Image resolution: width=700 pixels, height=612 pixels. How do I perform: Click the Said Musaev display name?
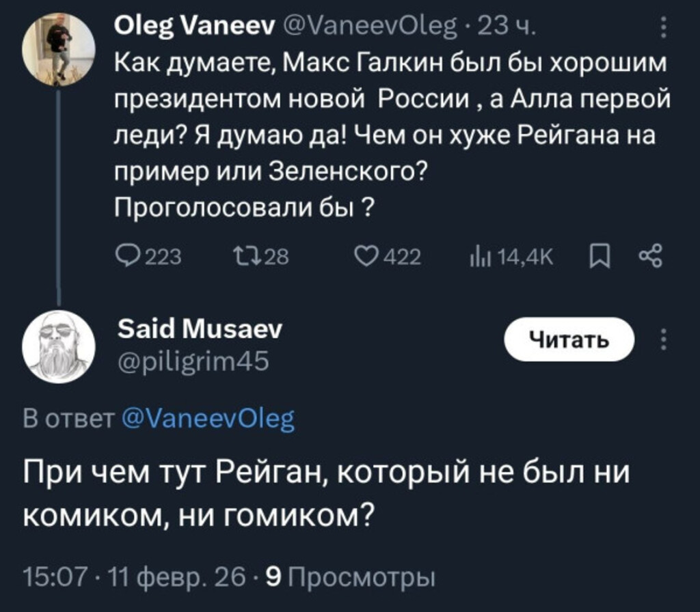(x=200, y=331)
